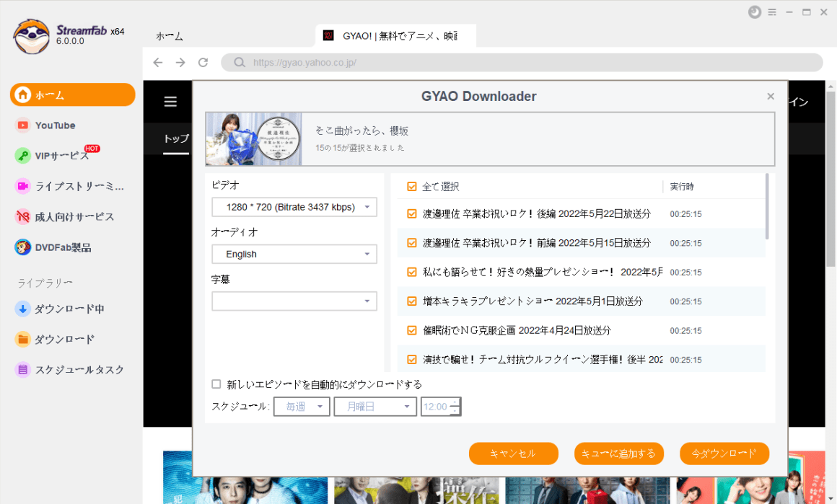Viewport: 837px width, 504px height.
Task: Enable 新しいエピソードを自動的にダウンロードする checkbox
Action: point(216,384)
